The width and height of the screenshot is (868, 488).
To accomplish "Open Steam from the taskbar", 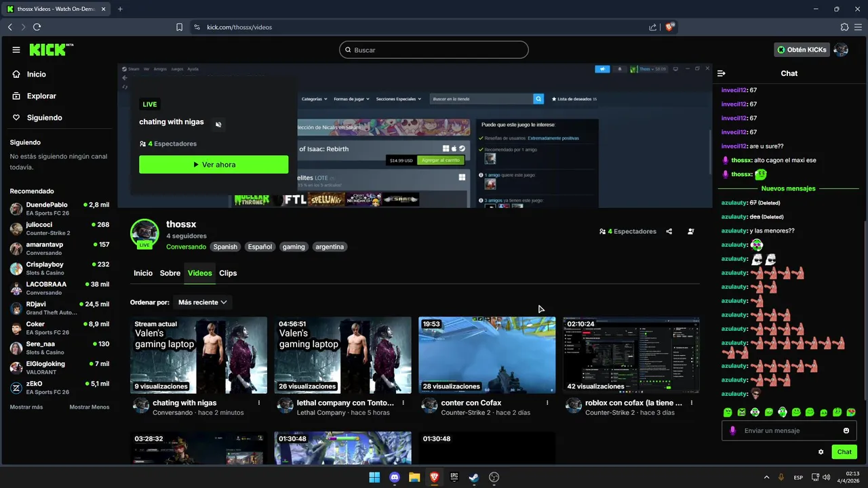I will click(474, 477).
